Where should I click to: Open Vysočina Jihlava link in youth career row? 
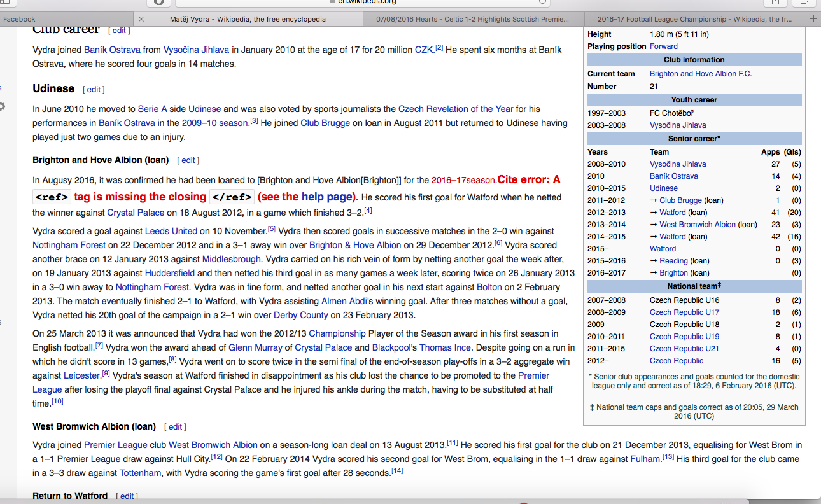678,125
